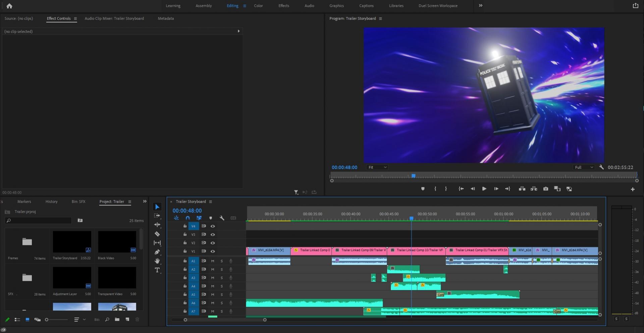Open the Metadata panel tab
This screenshot has height=333, width=644.
coord(166,18)
